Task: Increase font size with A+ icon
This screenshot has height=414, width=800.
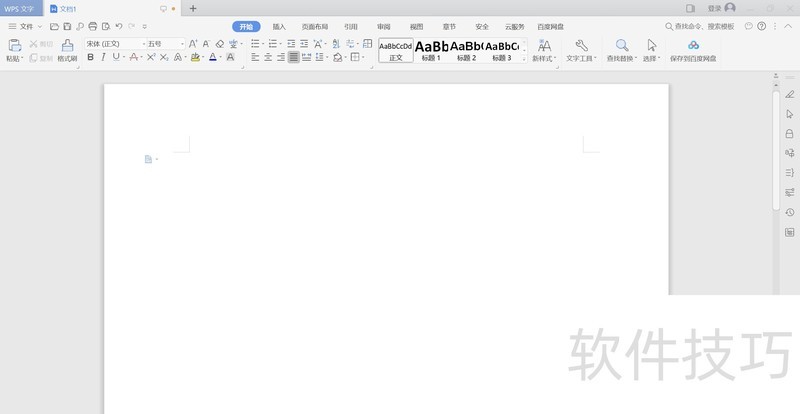Action: (x=193, y=44)
